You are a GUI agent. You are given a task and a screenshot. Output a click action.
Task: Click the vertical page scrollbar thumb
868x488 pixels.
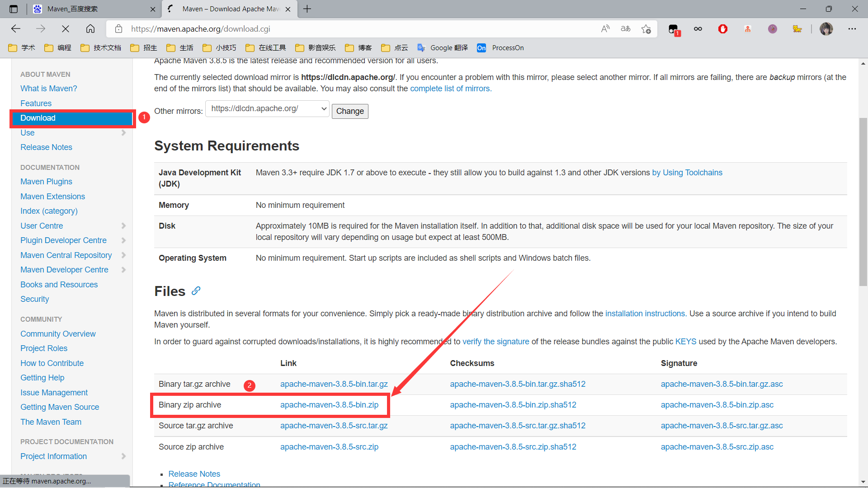(x=863, y=202)
